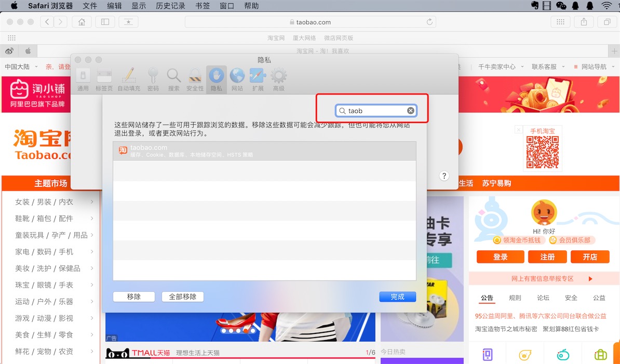620x364 pixels.
Task: Click the 开店 button on Taobao
Action: coord(590,257)
